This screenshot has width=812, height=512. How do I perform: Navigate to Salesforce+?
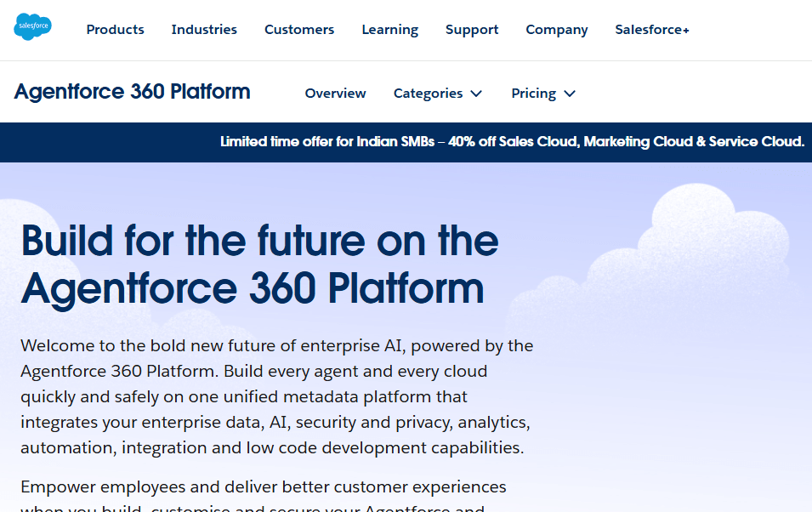point(652,30)
